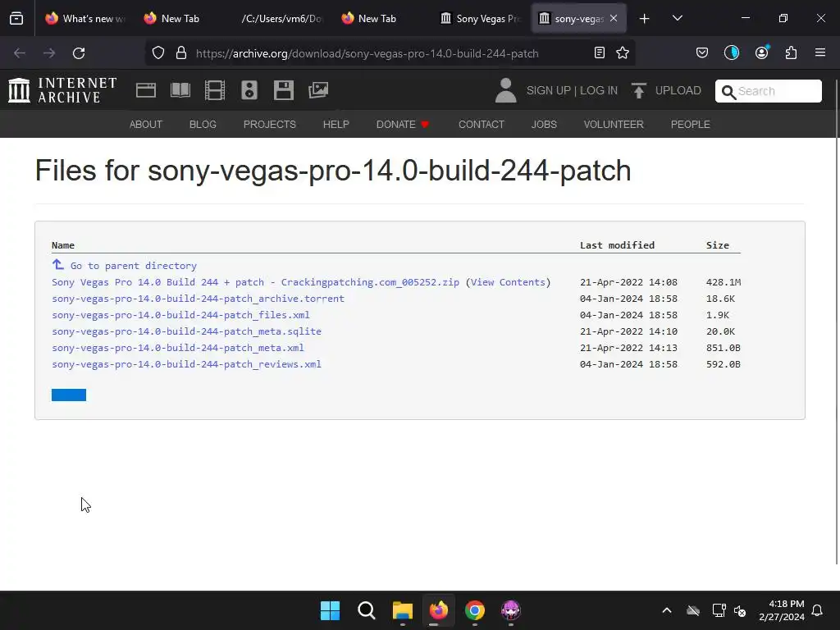
Task: Open the Audio speaker icon
Action: (249, 90)
